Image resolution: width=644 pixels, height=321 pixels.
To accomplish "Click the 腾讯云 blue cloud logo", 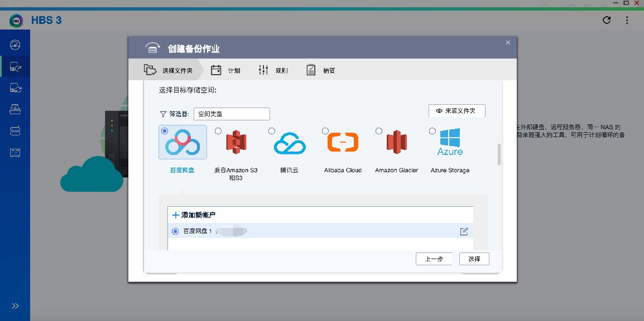I will [x=290, y=143].
